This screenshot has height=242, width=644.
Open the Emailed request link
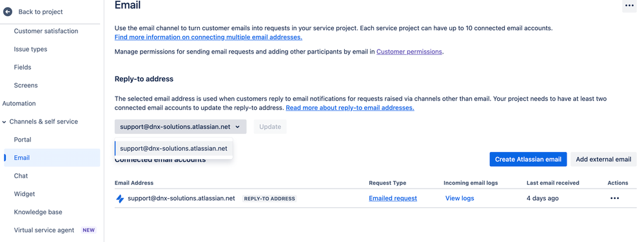(x=393, y=198)
